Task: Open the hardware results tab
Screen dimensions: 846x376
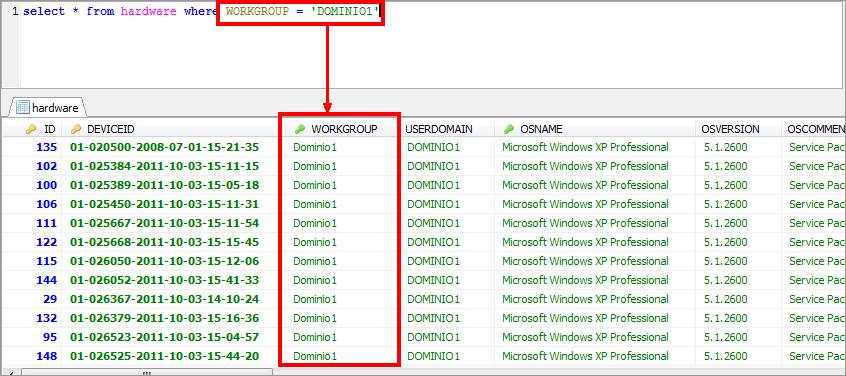Action: coord(47,107)
